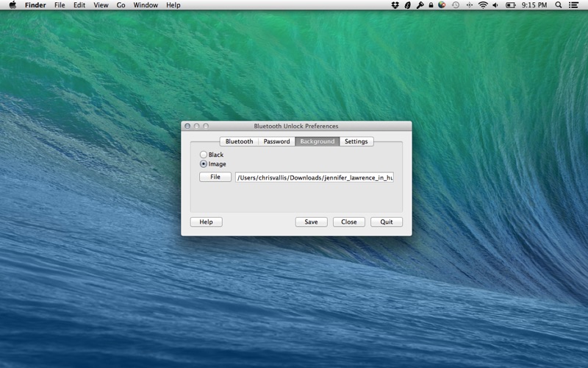Screen dimensions: 588x368
Task: Open Spotlight search magnifier
Action: 559,5
